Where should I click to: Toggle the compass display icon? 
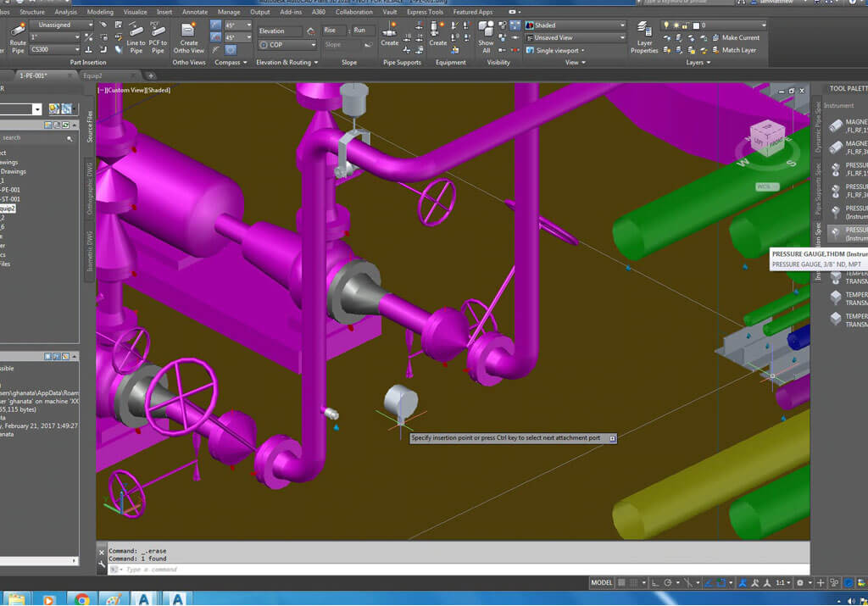(231, 50)
